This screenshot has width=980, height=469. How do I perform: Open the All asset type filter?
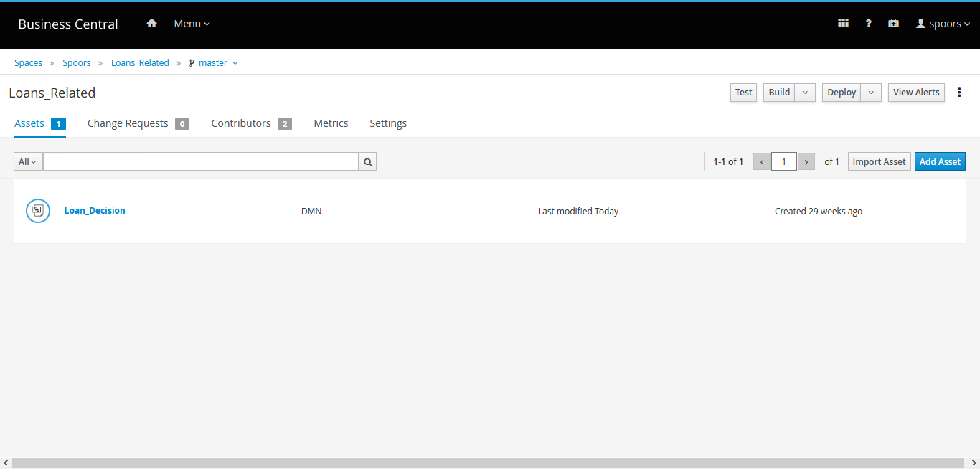tap(28, 162)
